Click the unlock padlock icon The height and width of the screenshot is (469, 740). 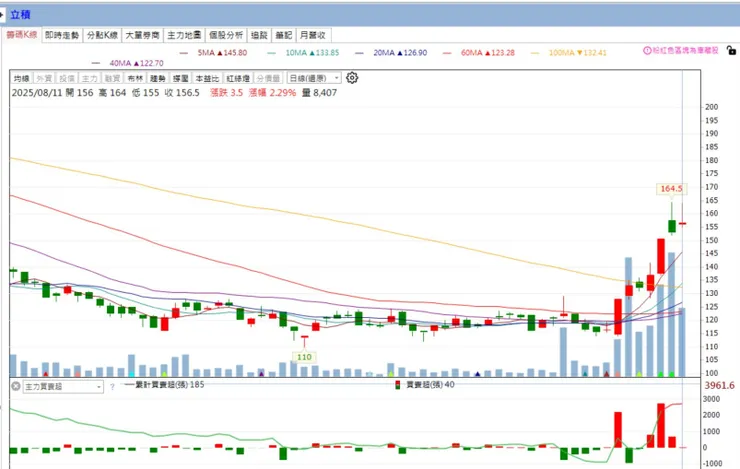point(731,50)
